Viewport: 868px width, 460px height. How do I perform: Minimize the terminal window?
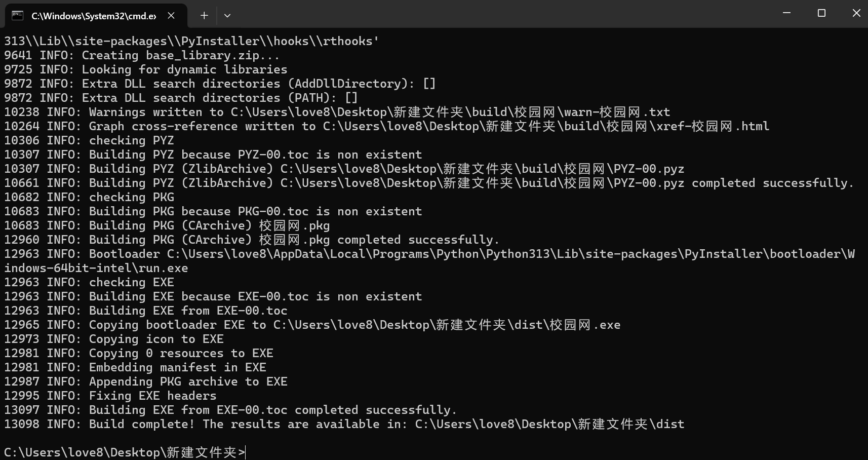[786, 13]
